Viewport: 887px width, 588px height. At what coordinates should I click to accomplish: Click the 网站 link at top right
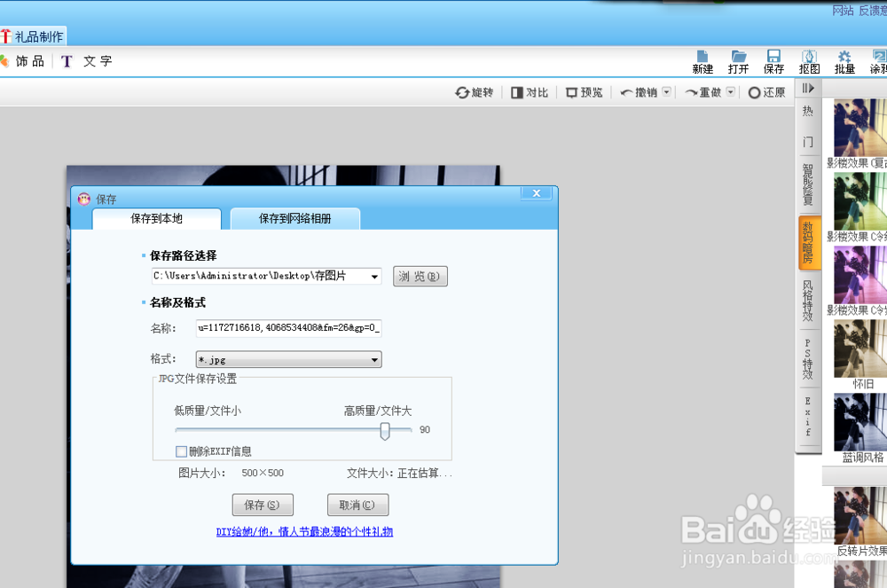point(843,11)
